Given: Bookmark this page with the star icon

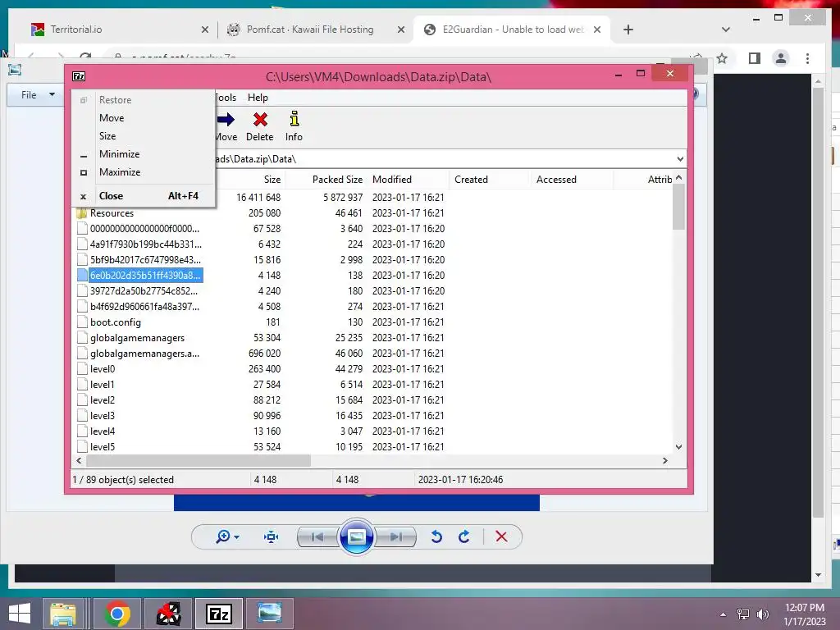Looking at the screenshot, I should coord(722,58).
